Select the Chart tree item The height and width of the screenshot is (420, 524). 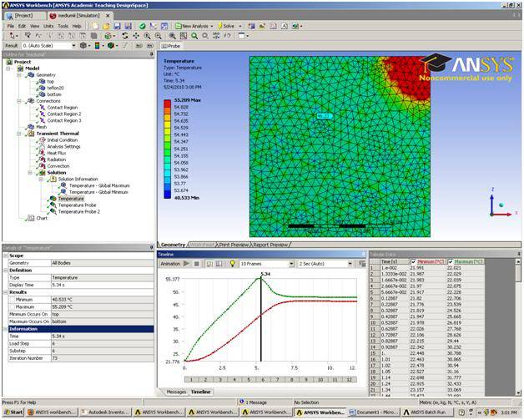click(42, 218)
